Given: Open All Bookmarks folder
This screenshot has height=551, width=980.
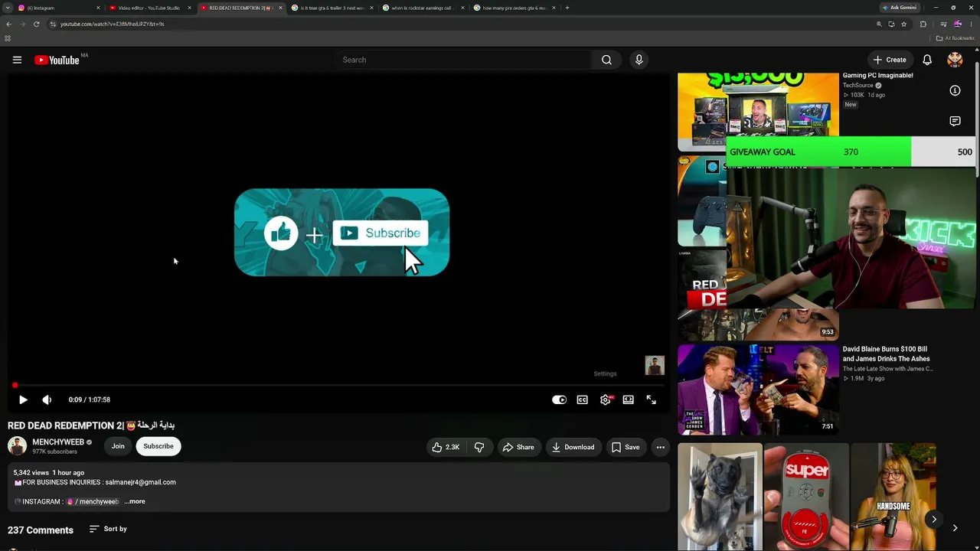Looking at the screenshot, I should tap(955, 38).
